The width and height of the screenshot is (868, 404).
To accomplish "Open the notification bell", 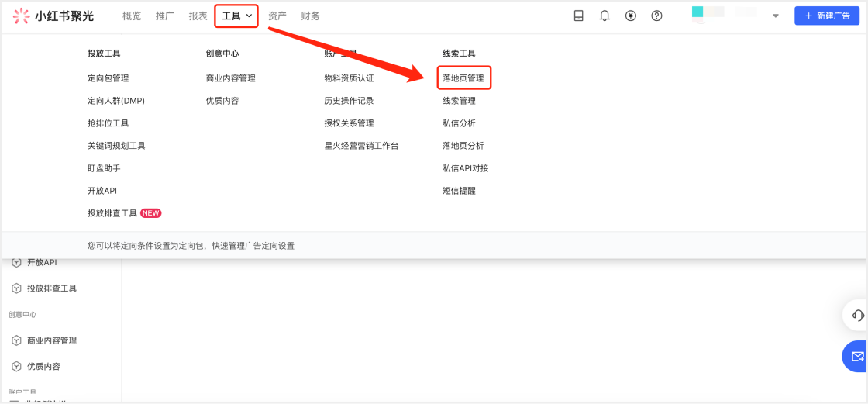I will click(604, 16).
